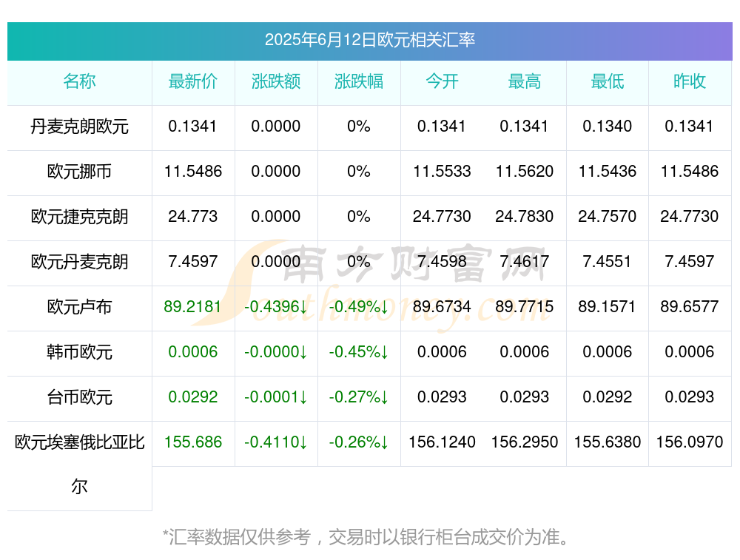
Task: Click the row name 欧元挪币
Action: (x=79, y=172)
